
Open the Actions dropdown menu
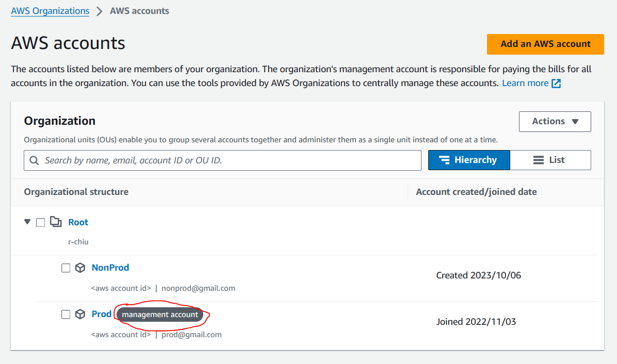point(555,122)
